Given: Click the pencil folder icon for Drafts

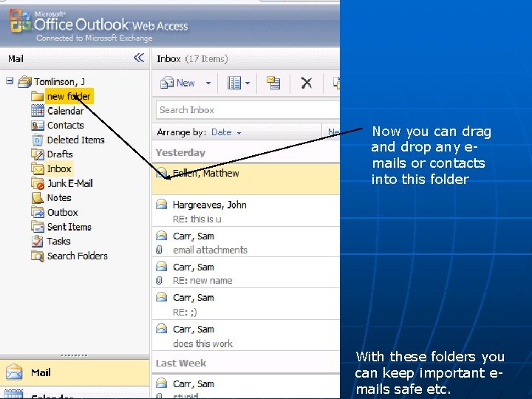Looking at the screenshot, I should (x=38, y=154).
